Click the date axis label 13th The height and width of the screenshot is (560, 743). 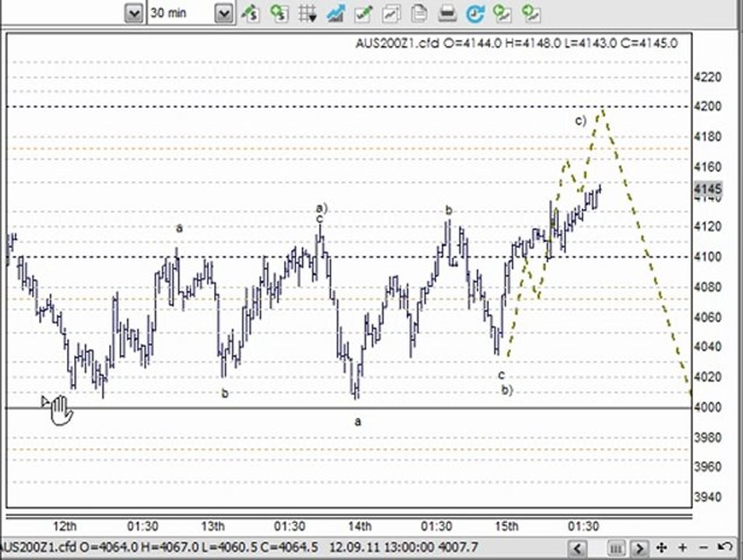pyautogui.click(x=212, y=526)
